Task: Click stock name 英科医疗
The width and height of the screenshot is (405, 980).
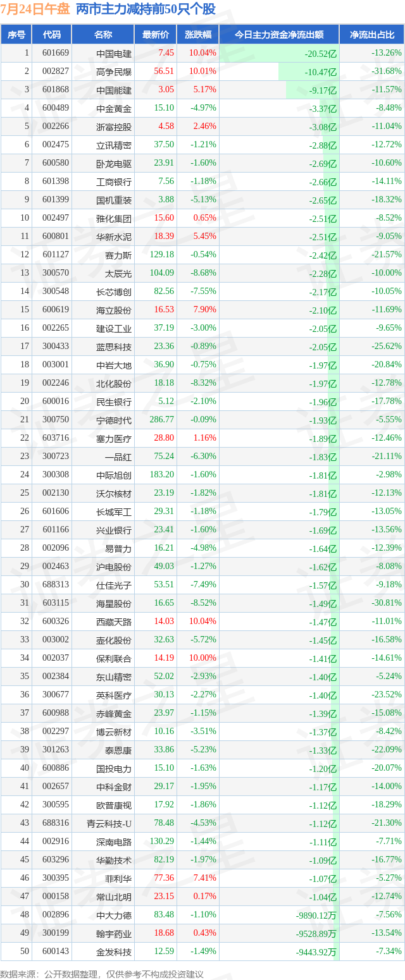Action: [x=114, y=695]
